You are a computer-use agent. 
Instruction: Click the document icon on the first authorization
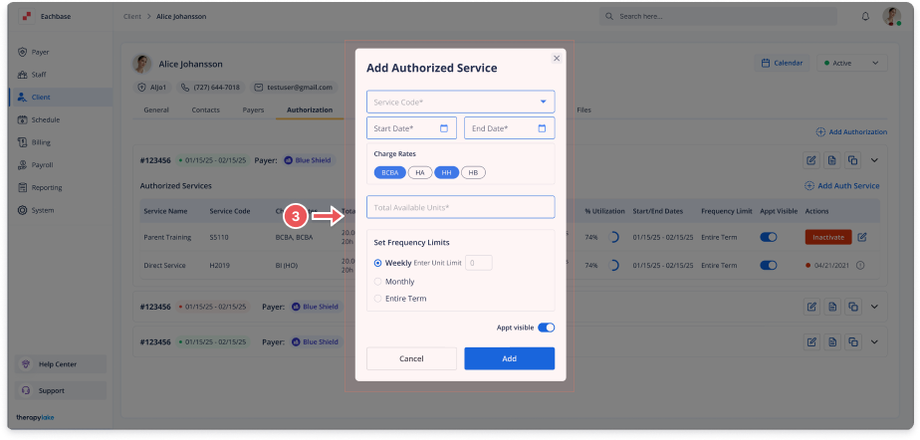click(x=832, y=160)
